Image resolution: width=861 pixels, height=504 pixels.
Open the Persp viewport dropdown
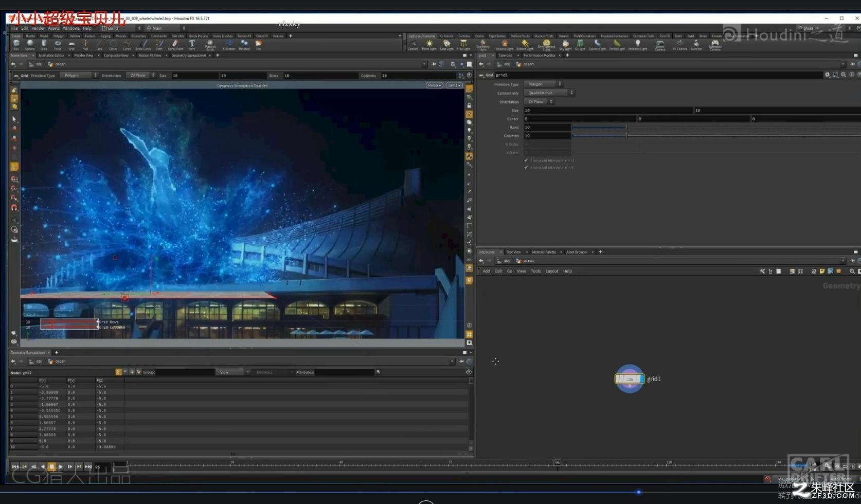coord(434,85)
